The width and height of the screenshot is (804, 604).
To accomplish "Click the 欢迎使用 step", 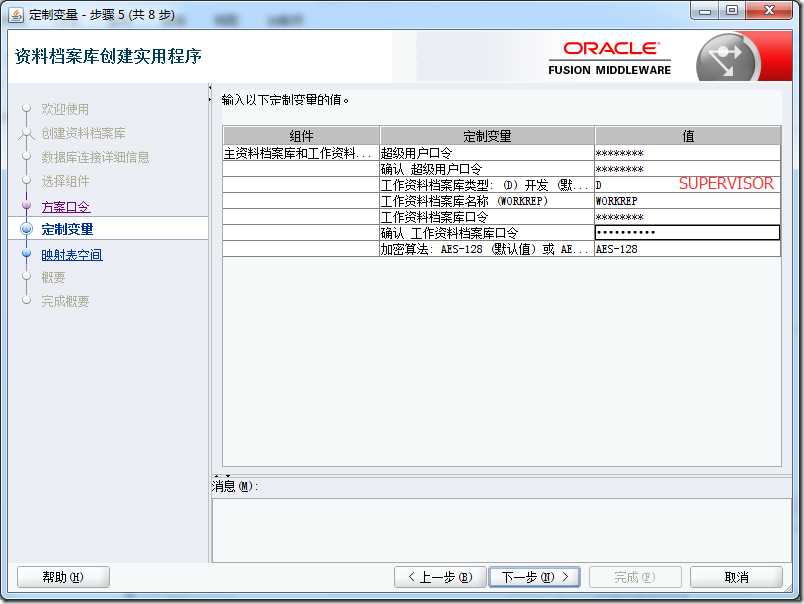I will [65, 109].
